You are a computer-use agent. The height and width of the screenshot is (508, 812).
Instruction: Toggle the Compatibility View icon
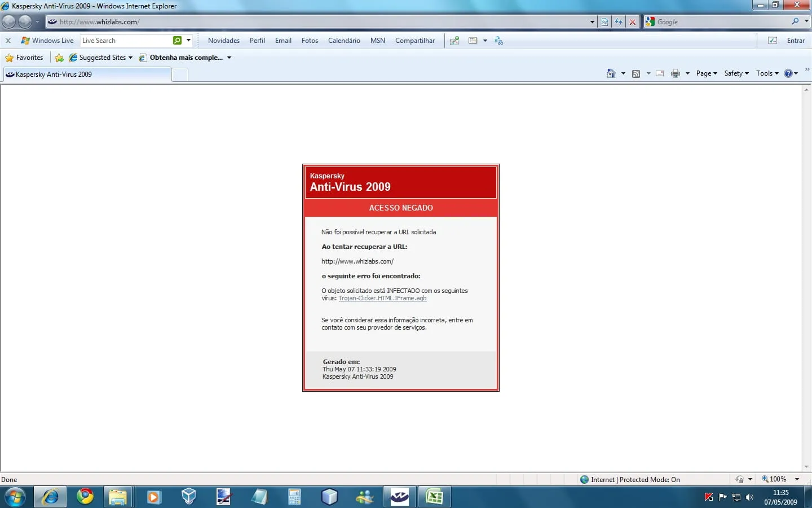604,22
